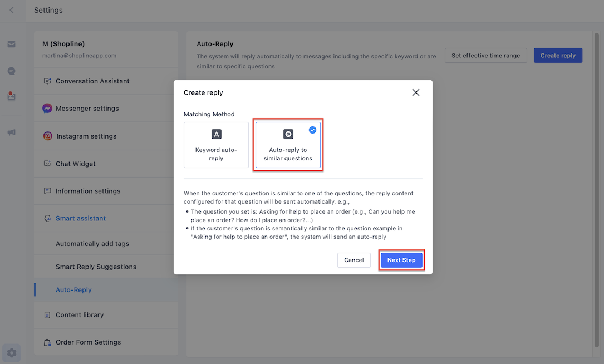
Task: Click the Order Form Settings icon
Action: [x=47, y=342]
